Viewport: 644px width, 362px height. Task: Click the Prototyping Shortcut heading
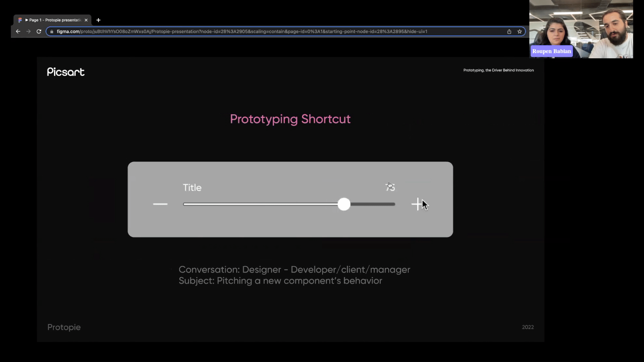point(290,119)
